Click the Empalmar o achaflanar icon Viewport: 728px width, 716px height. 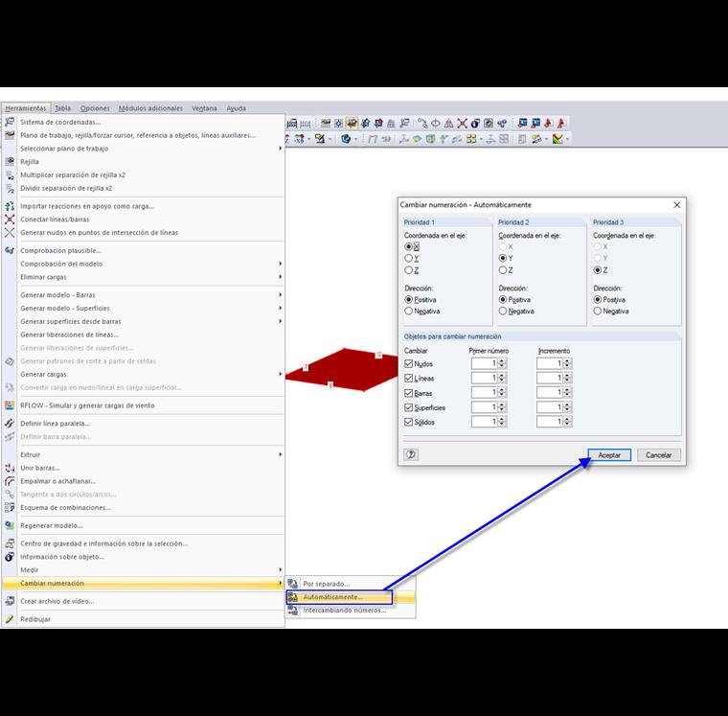(x=10, y=481)
